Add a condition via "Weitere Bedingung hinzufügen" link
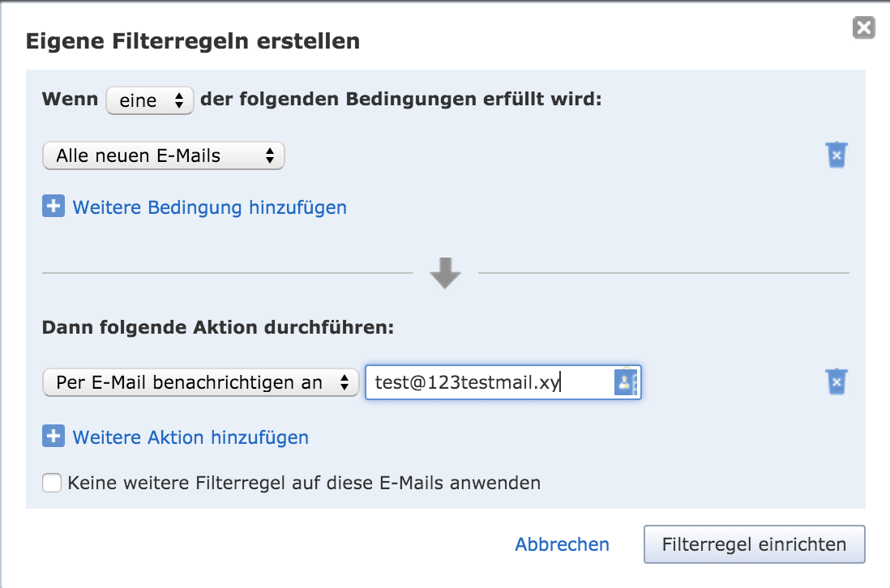The width and height of the screenshot is (890, 588). coord(209,207)
